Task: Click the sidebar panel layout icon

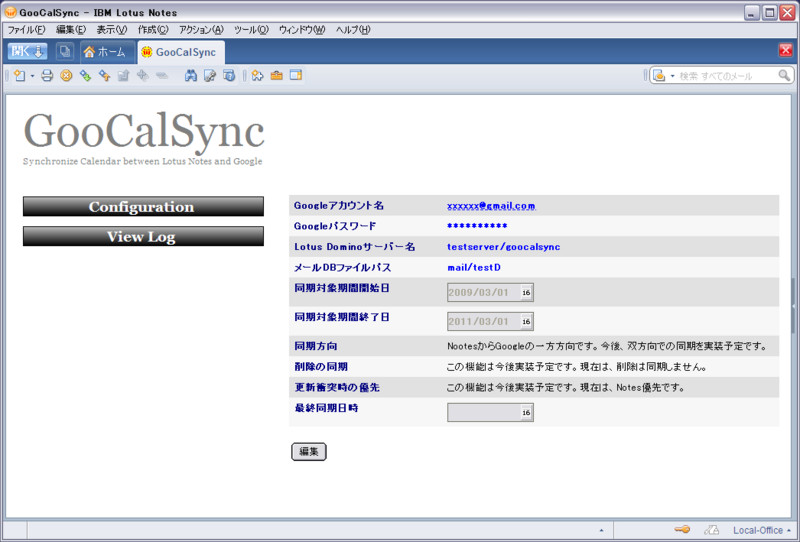Action: click(x=296, y=76)
